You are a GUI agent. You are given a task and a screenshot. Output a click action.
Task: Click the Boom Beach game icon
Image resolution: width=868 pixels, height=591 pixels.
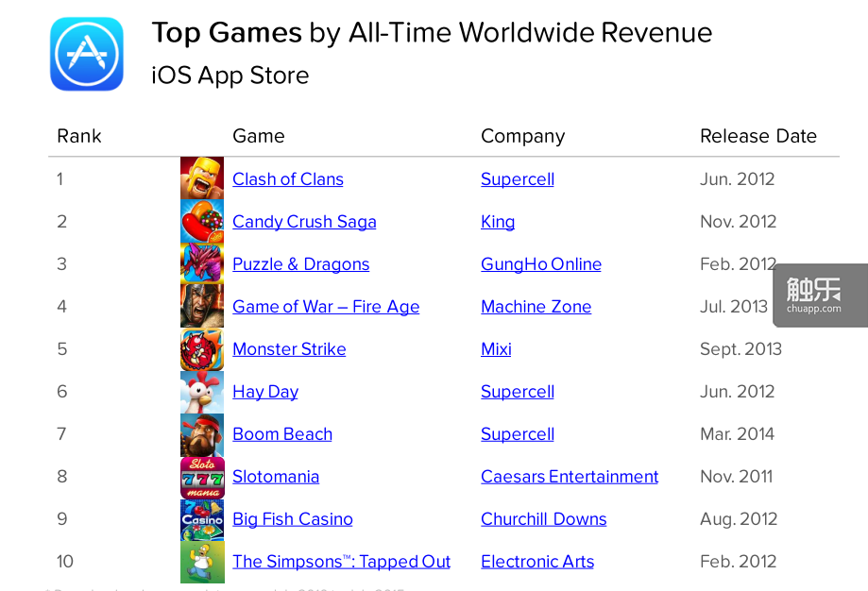pos(202,434)
